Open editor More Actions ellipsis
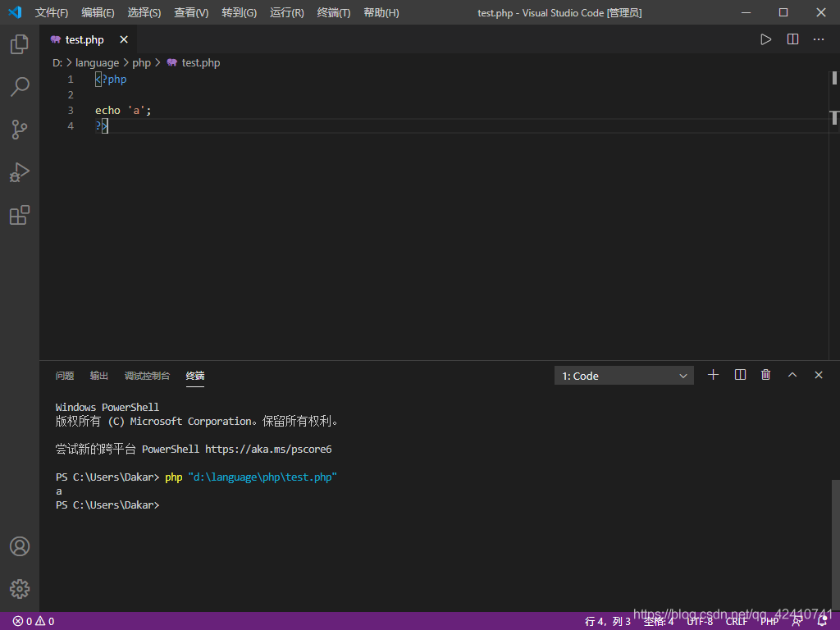 pyautogui.click(x=819, y=39)
